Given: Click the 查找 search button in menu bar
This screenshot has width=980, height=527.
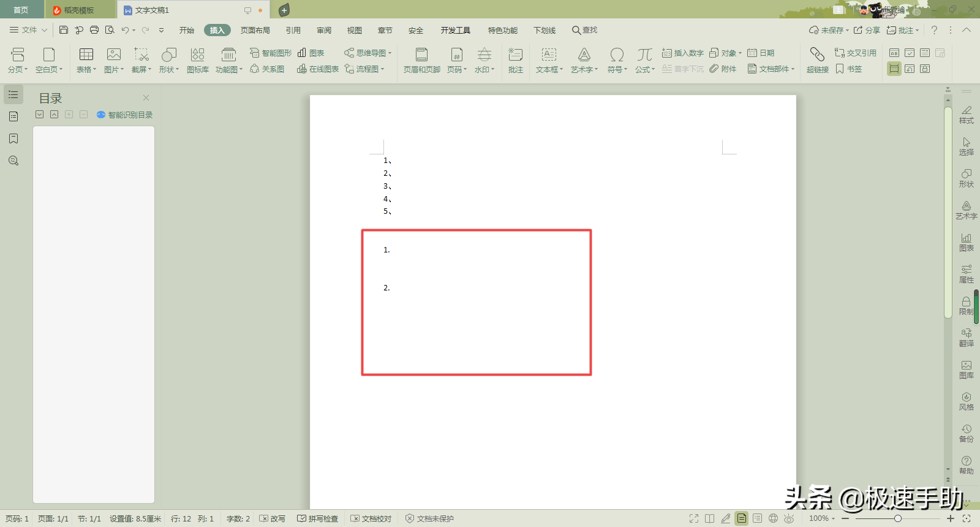Looking at the screenshot, I should point(585,30).
